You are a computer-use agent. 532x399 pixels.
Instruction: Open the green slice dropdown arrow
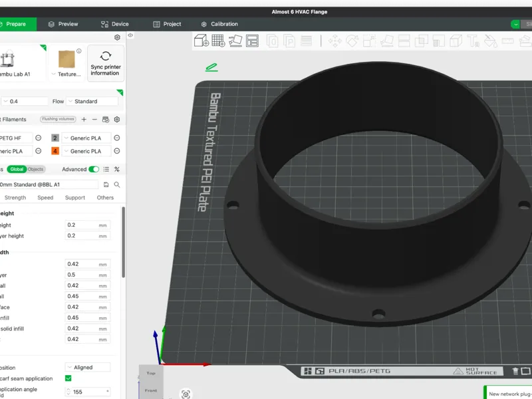[515, 24]
